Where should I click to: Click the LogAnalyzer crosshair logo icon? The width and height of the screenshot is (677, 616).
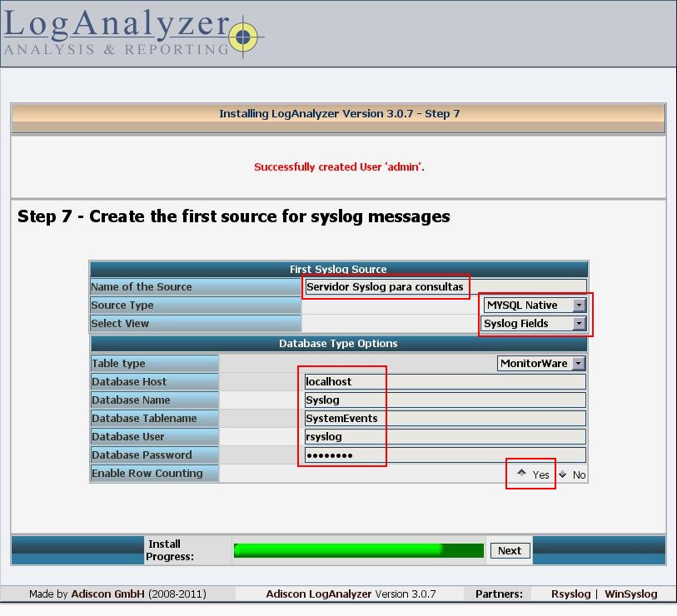242,37
